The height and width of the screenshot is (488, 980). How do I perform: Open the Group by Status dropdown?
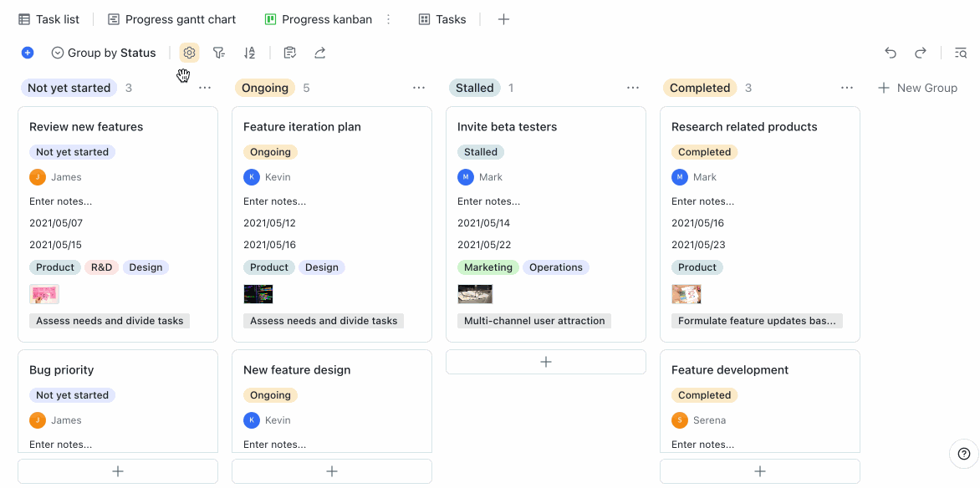coord(103,52)
